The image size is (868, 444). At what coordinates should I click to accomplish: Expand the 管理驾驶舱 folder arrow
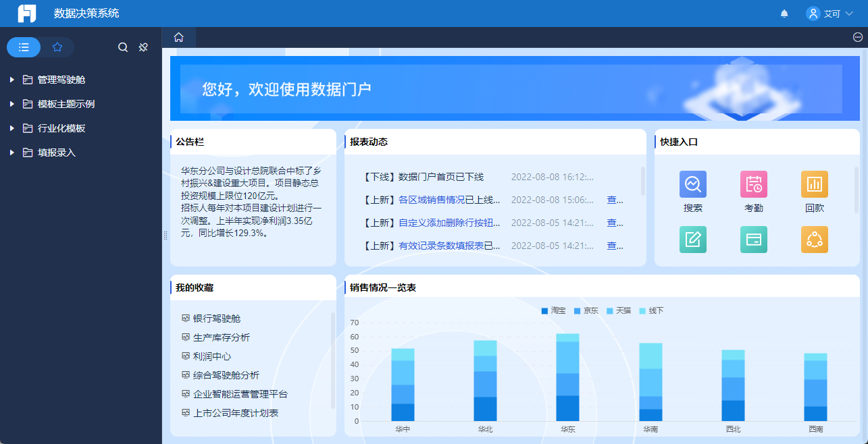tap(12, 80)
